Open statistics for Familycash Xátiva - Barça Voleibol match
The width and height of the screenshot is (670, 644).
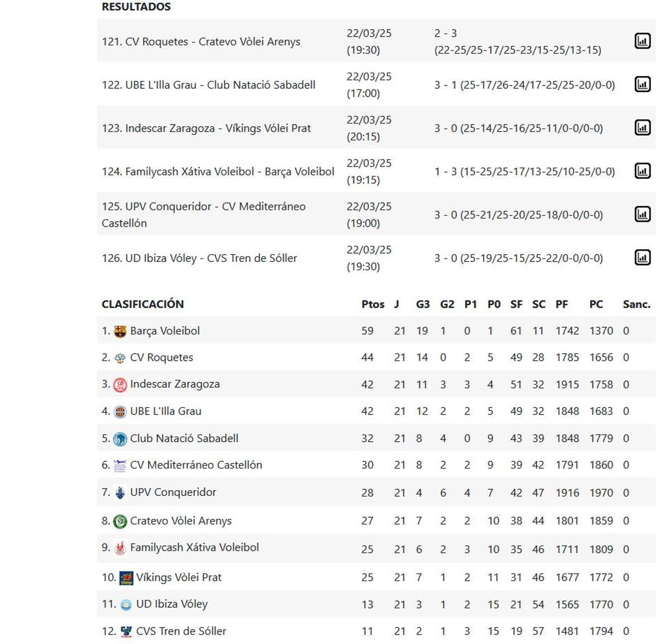click(x=643, y=170)
